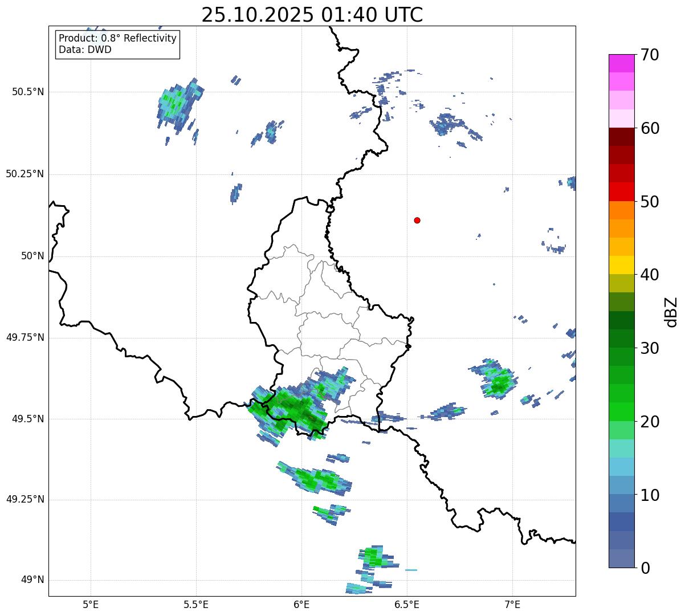Click the 49.75°N latitude label
The image size is (685, 616).
[x=25, y=337]
